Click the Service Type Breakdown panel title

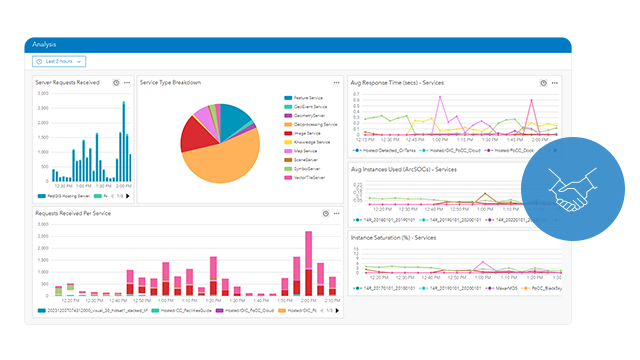(170, 82)
